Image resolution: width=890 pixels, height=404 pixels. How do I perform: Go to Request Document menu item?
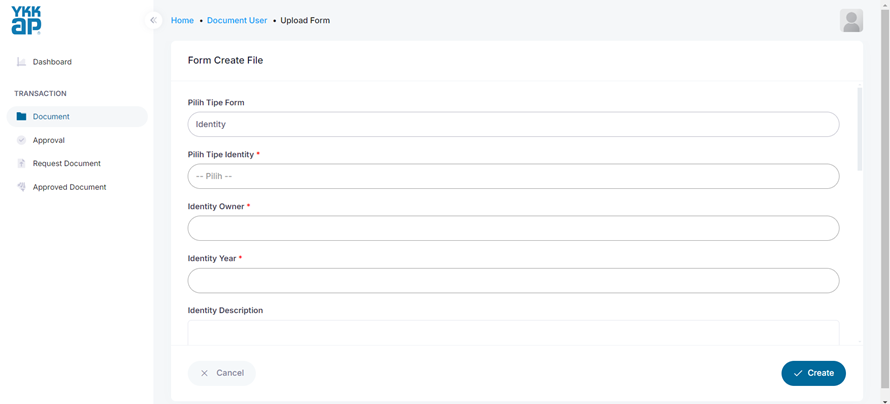coord(66,163)
